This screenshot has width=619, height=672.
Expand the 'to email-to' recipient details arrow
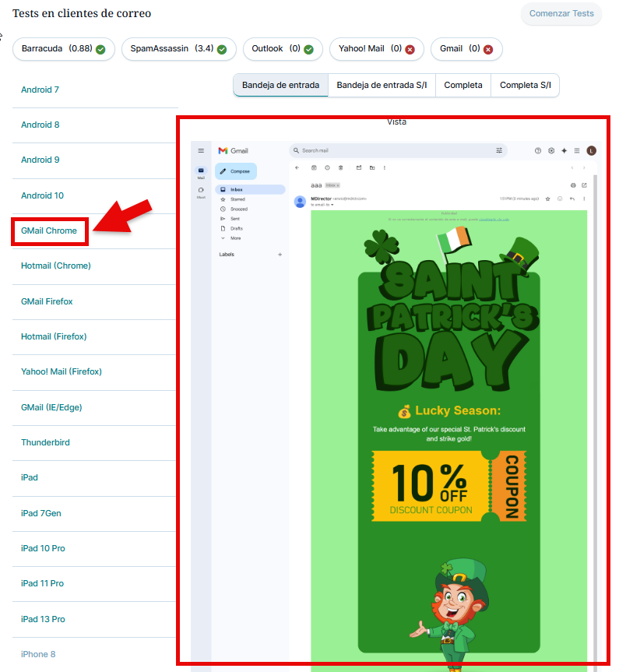tap(332, 204)
